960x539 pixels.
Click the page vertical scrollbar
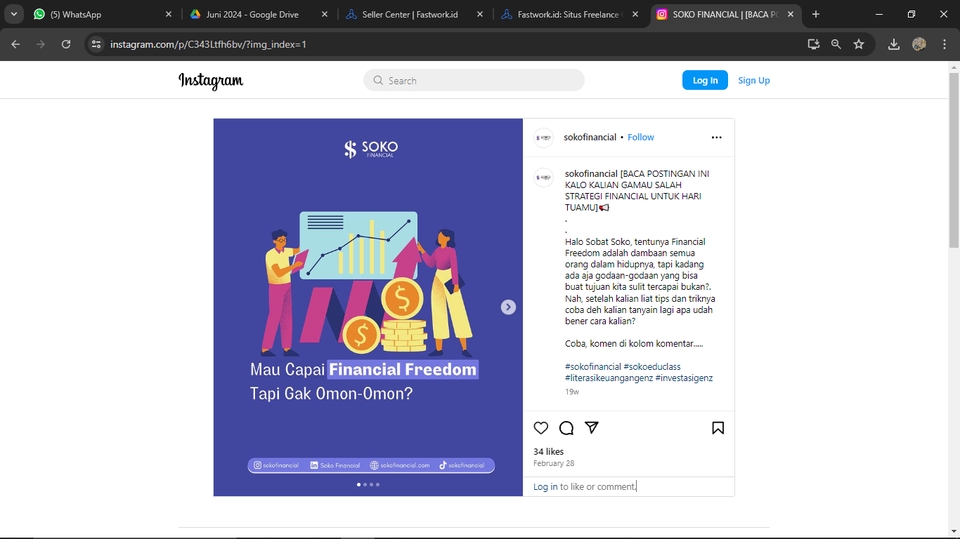954,161
